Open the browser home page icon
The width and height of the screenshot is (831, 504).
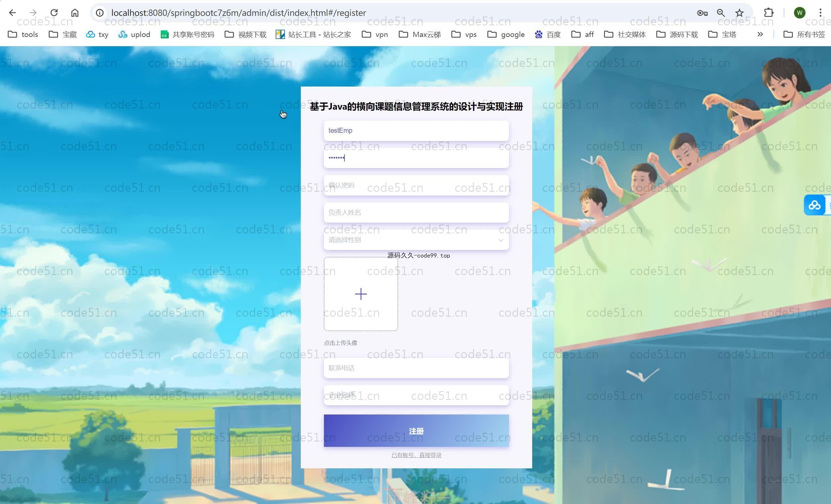click(75, 13)
